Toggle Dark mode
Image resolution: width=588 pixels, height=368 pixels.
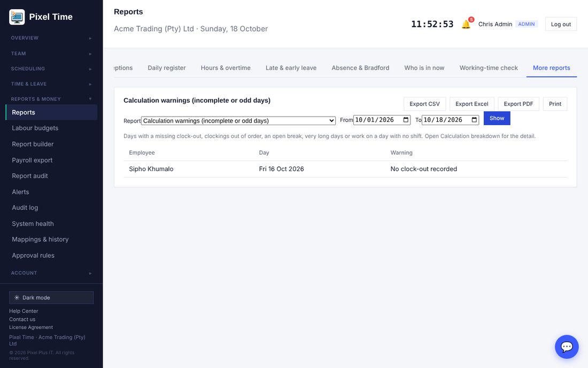click(51, 297)
